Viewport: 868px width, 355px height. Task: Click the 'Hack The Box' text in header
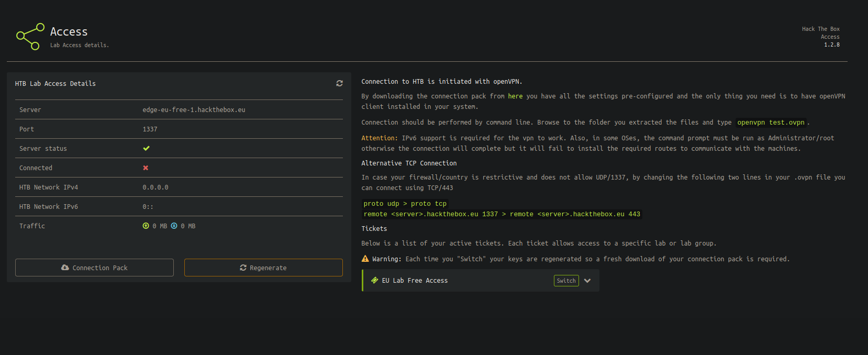821,29
